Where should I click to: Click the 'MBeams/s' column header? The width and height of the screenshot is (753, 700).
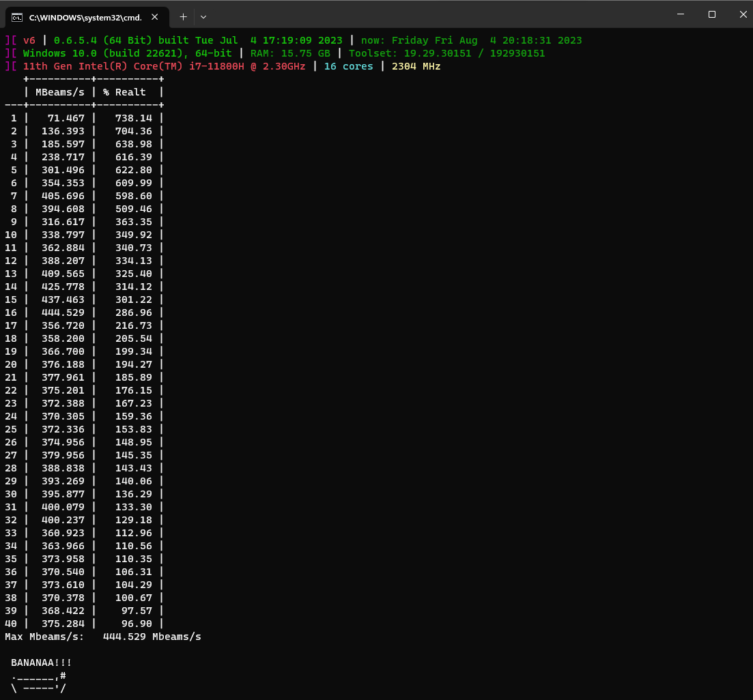(x=60, y=92)
